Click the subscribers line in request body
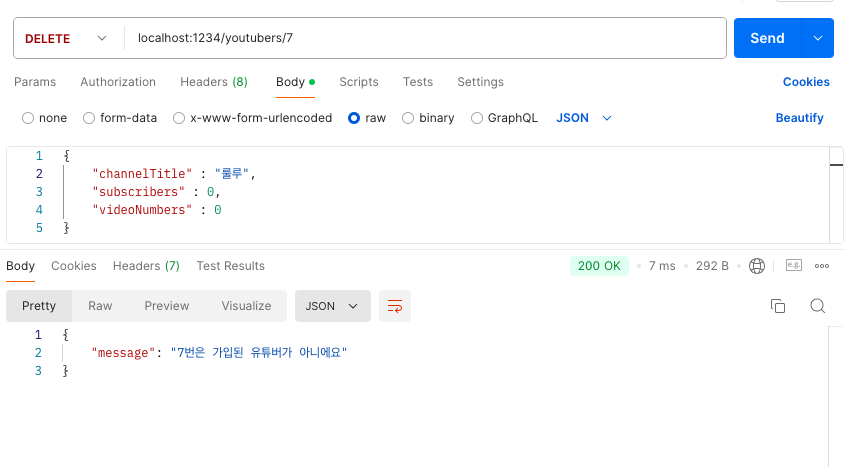This screenshot has height=467, width=846. coord(156,192)
